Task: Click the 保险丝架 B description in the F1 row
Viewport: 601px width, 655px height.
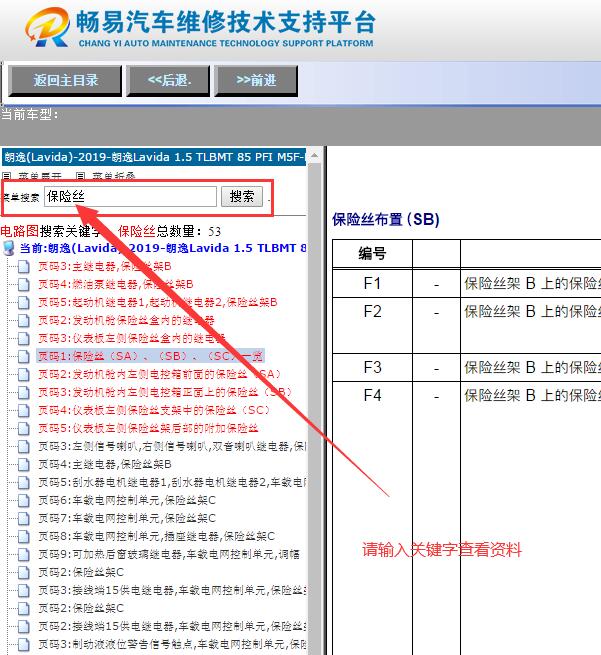Action: (532, 283)
